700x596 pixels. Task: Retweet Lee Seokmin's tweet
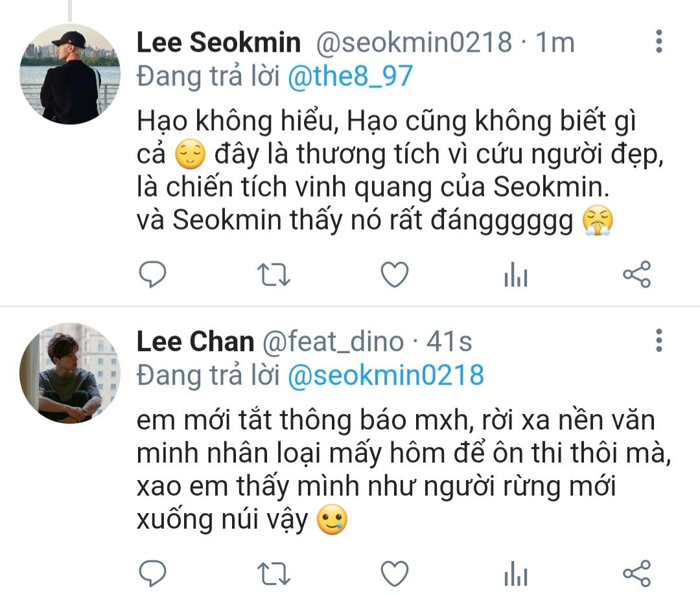click(274, 275)
